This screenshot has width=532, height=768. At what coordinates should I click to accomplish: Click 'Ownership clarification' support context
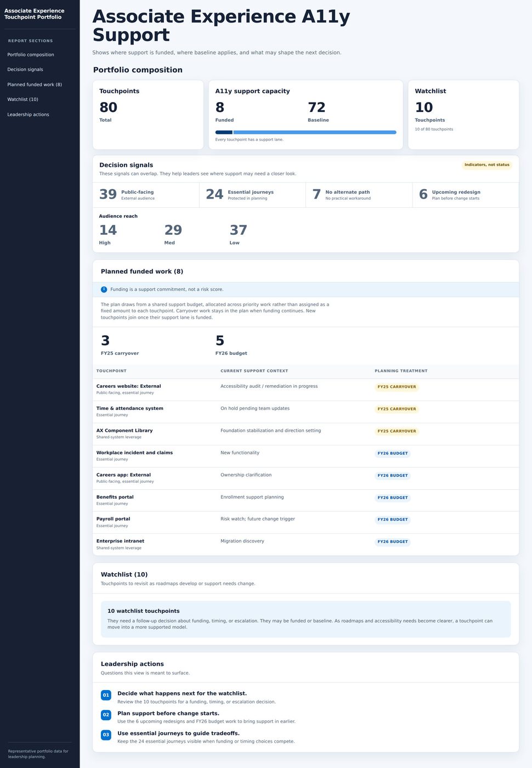pos(246,475)
